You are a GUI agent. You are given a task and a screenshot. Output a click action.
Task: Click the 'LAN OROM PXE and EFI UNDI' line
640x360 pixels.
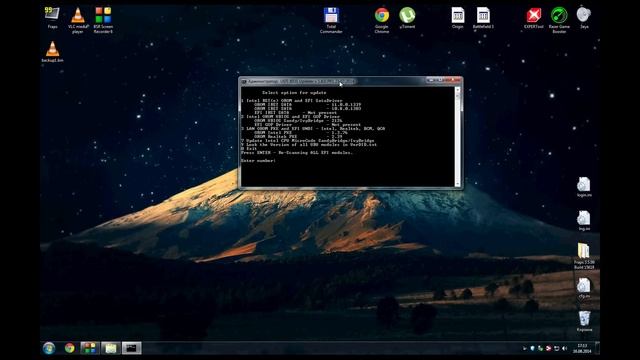click(x=313, y=129)
